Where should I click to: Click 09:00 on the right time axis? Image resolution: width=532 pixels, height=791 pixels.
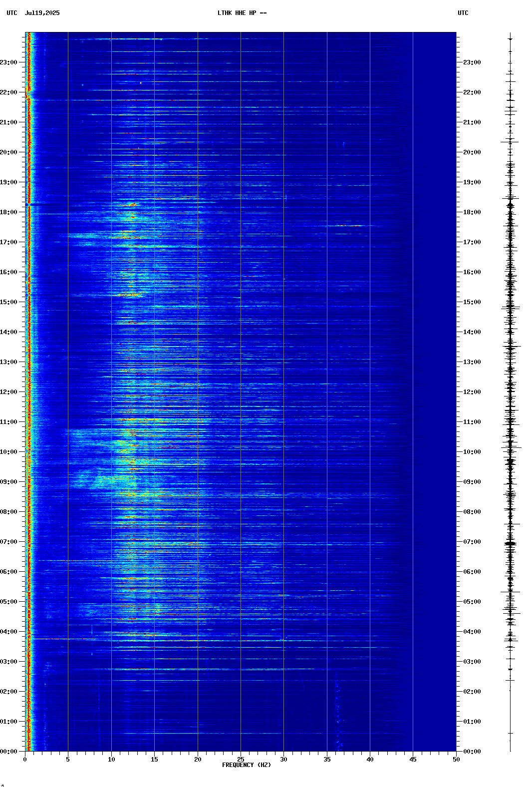472,482
